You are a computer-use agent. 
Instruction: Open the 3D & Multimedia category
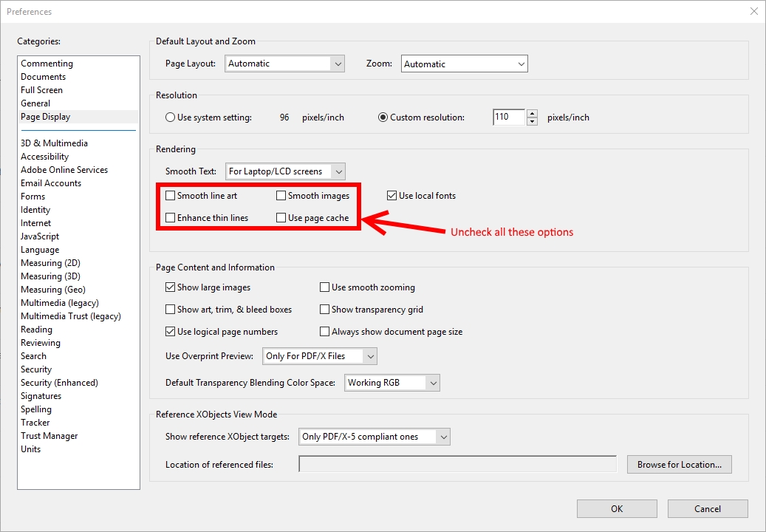54,143
